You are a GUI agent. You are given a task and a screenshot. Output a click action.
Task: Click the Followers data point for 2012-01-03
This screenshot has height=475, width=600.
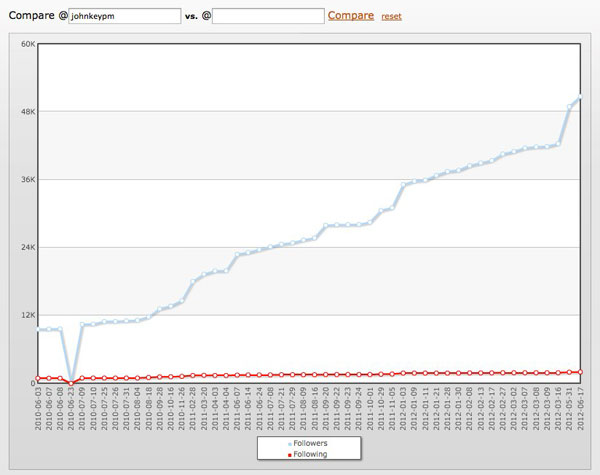(x=403, y=184)
